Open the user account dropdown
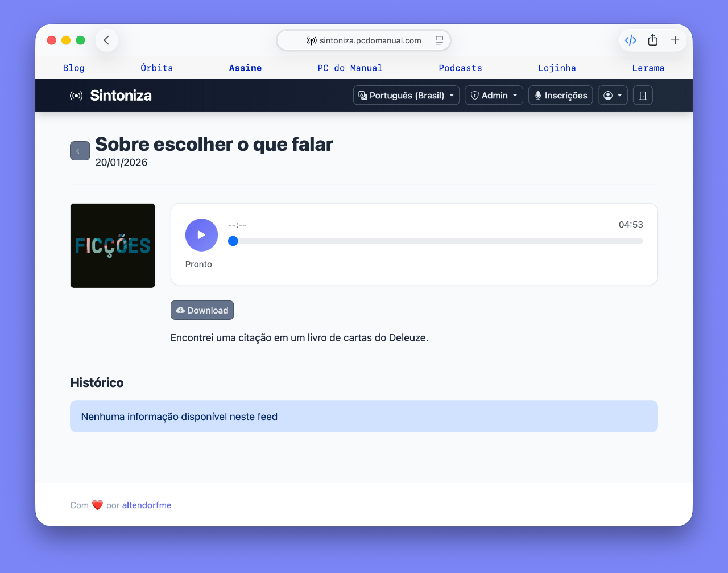The image size is (728, 573). click(613, 96)
